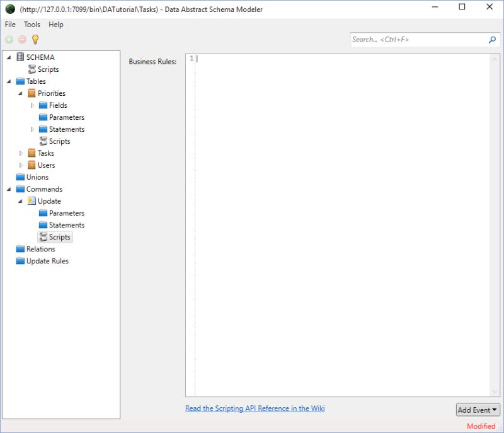Click Parameters folder icon under Update

pos(43,213)
